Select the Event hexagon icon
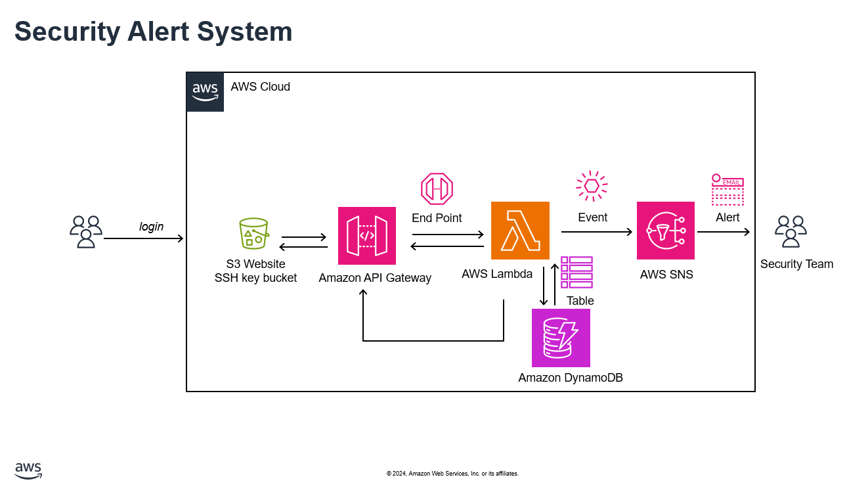Viewport: 868px width, 494px height. pyautogui.click(x=592, y=186)
